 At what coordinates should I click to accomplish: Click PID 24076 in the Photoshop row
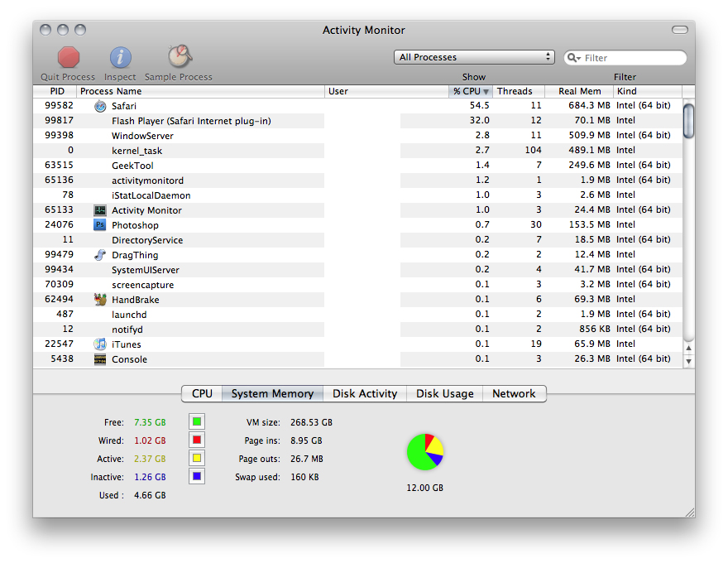tap(59, 224)
